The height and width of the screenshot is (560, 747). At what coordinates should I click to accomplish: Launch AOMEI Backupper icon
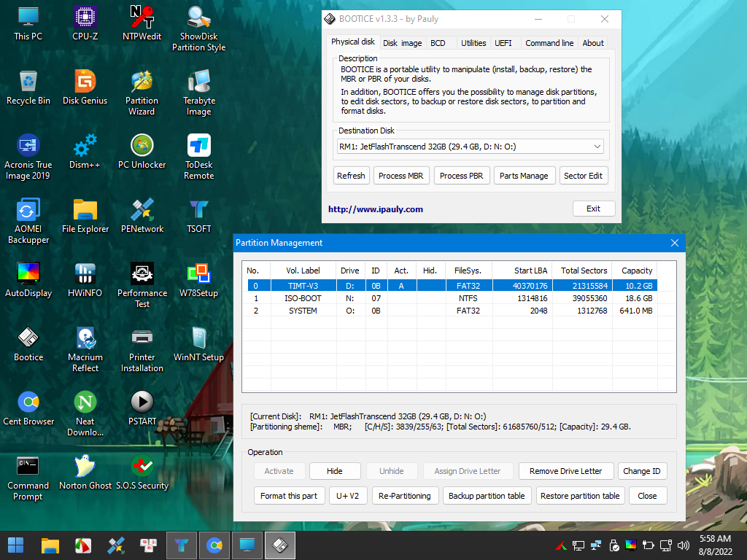coord(28,222)
